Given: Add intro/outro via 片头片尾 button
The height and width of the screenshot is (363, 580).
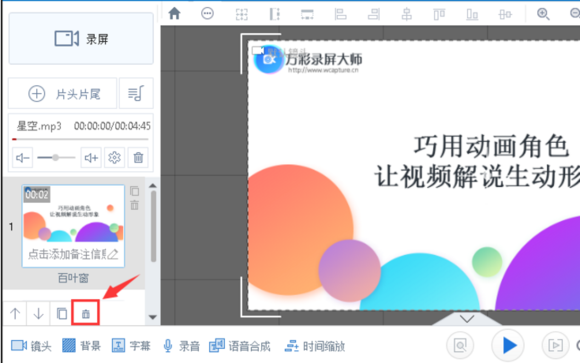Looking at the screenshot, I should point(63,94).
